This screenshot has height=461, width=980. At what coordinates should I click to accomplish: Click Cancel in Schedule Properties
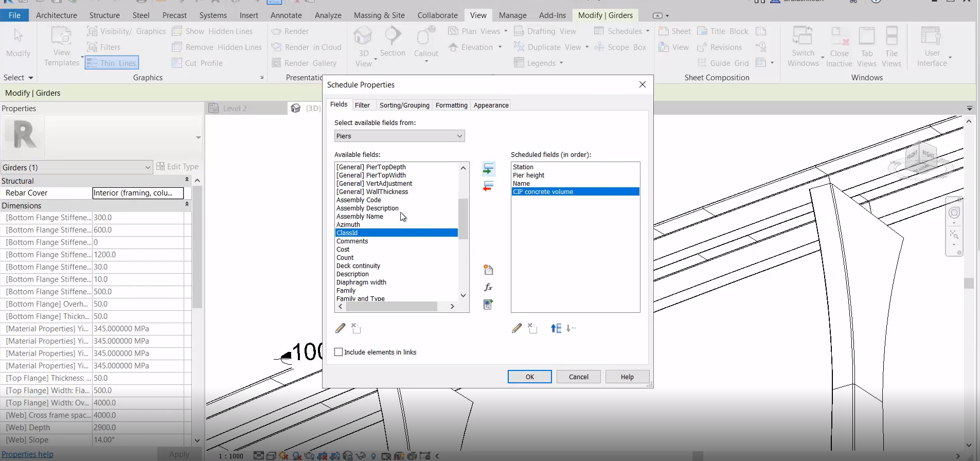(579, 377)
